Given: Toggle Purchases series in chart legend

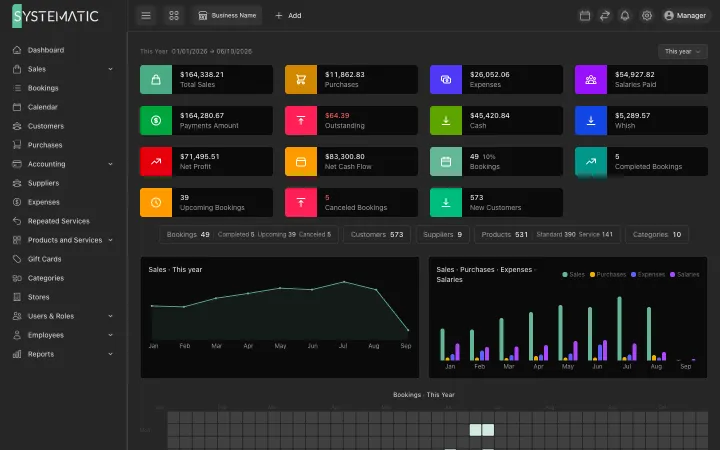Looking at the screenshot, I should click(608, 275).
